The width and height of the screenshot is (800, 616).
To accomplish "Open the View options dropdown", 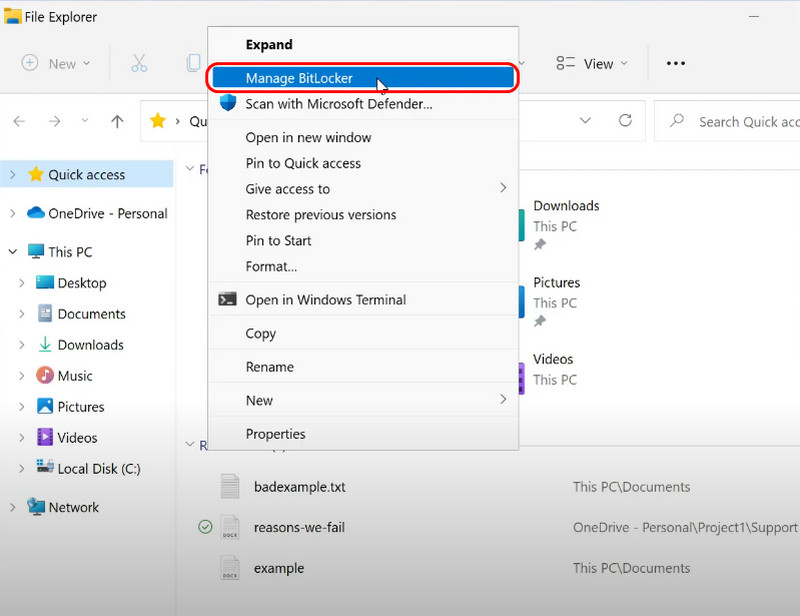I will (592, 63).
